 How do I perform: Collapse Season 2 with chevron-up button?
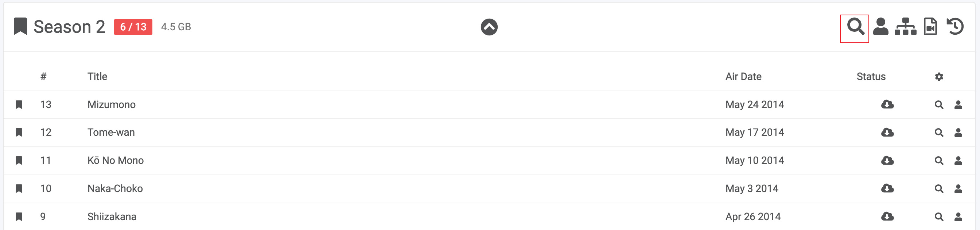tap(489, 27)
